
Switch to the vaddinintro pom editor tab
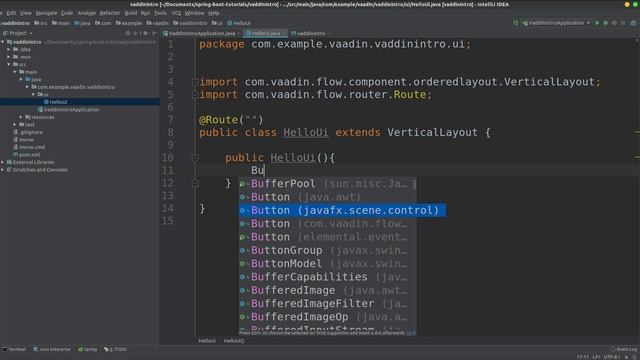pos(310,33)
